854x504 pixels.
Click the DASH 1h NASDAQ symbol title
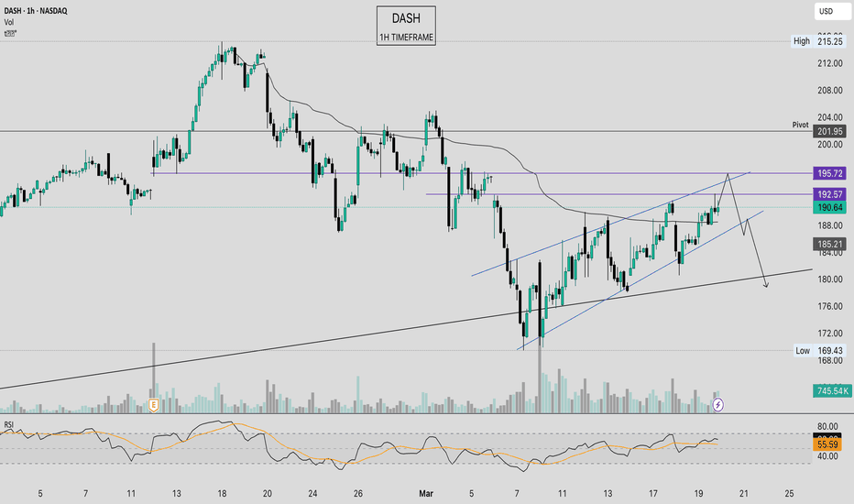click(x=36, y=11)
